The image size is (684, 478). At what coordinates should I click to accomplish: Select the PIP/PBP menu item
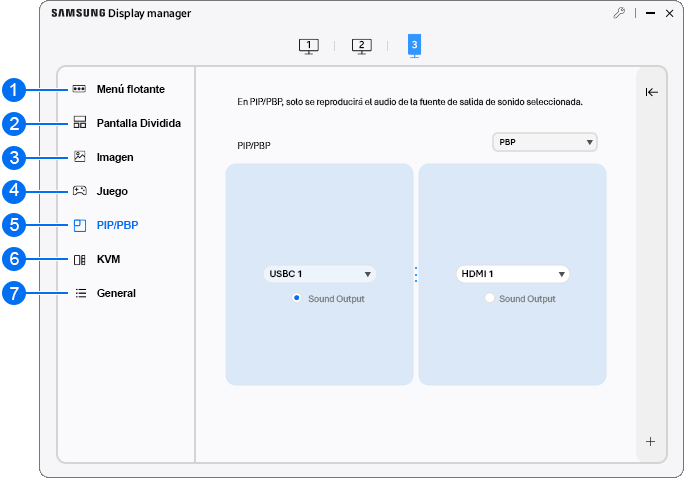coord(117,225)
